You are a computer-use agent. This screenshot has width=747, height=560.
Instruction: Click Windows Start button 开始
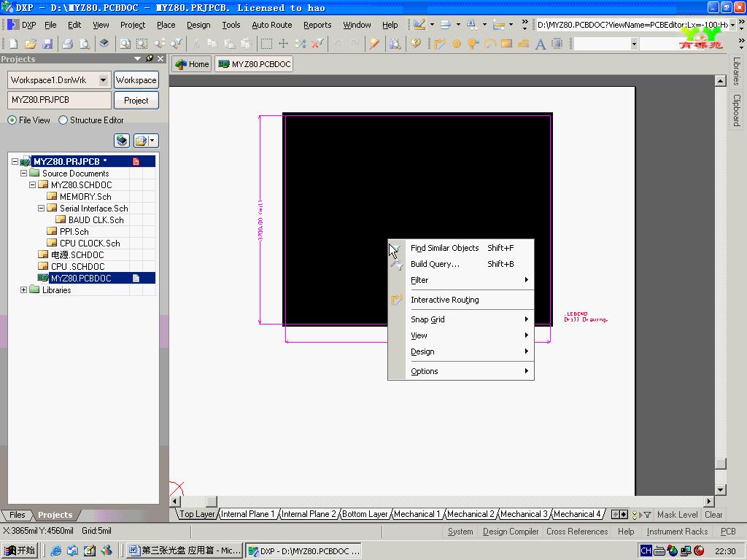tap(20, 551)
